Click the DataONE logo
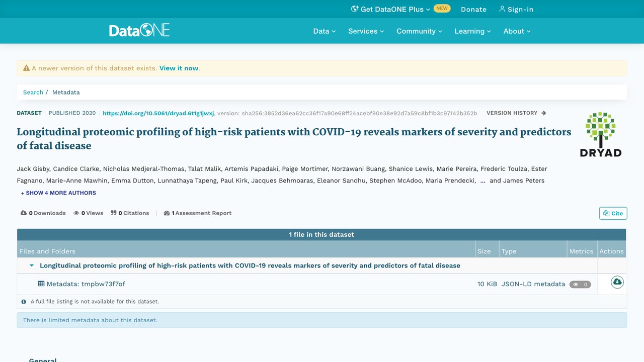This screenshot has width=644, height=362. (139, 30)
